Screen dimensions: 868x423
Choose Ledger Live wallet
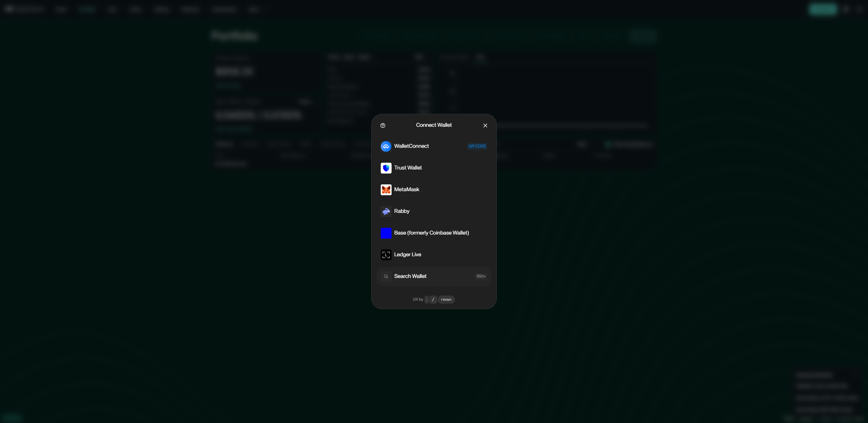(x=434, y=255)
